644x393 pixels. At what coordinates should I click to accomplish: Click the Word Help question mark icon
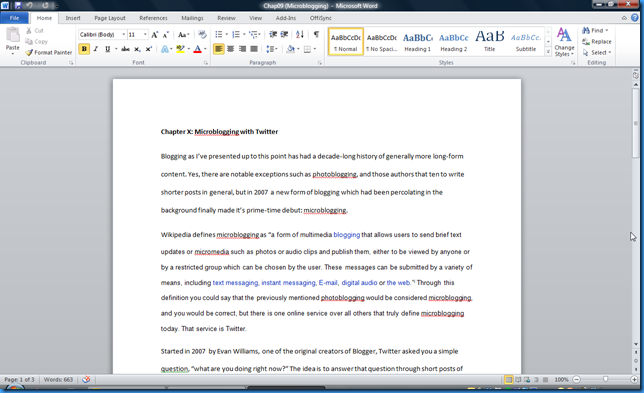(635, 18)
